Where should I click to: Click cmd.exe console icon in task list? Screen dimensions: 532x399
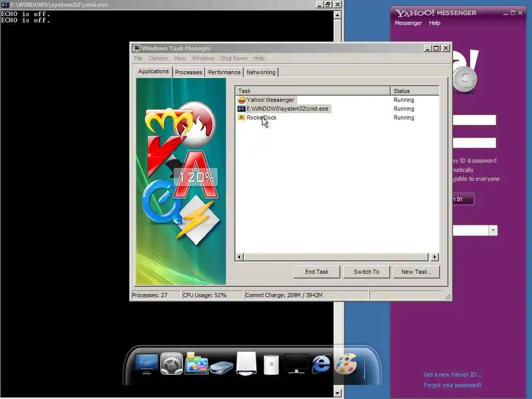pos(241,109)
